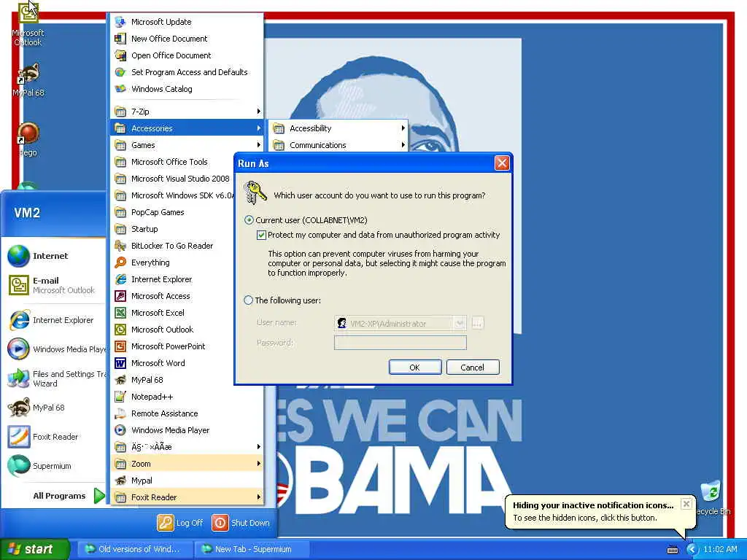Open the Microsoft Office Tools folder
This screenshot has width=747, height=560.
(x=172, y=162)
